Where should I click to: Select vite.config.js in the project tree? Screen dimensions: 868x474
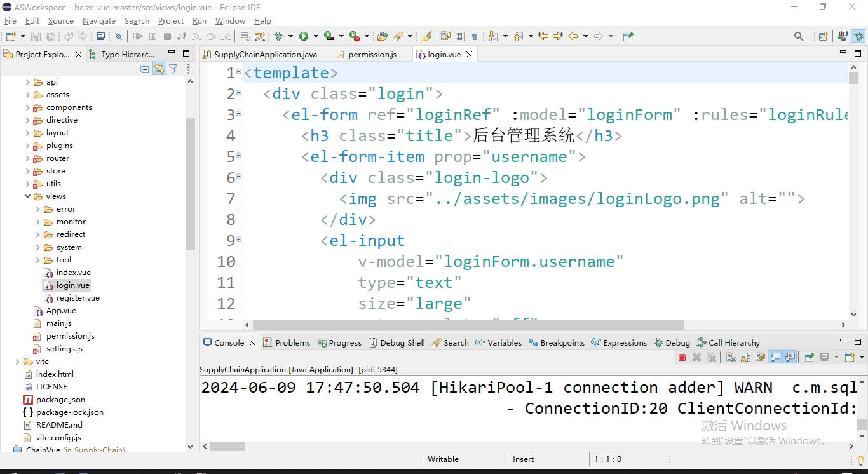tap(58, 438)
